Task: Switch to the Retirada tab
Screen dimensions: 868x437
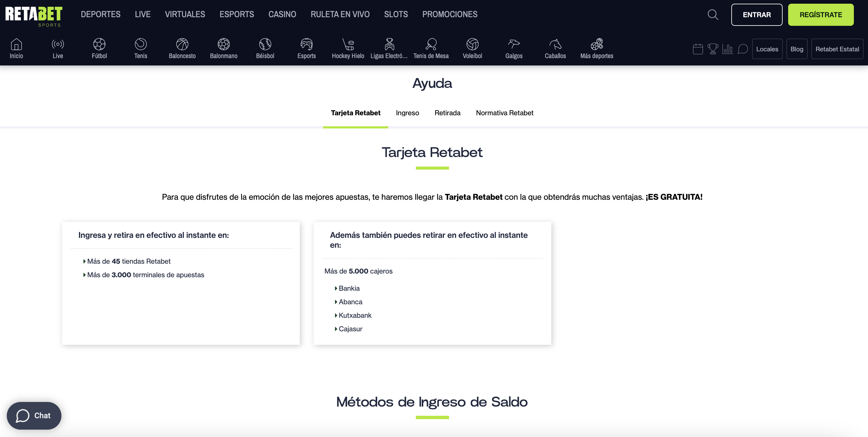Action: click(448, 113)
